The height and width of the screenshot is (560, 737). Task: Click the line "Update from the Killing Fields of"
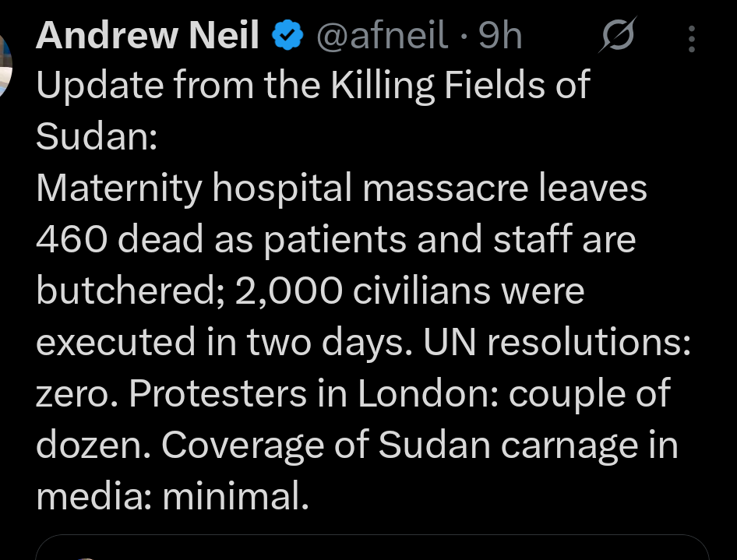click(x=312, y=85)
